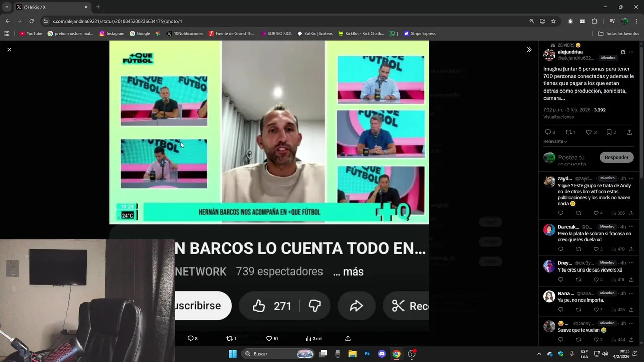This screenshot has width=644, height=362.
Task: Click the reply icon under the photo
Action: coord(192,338)
